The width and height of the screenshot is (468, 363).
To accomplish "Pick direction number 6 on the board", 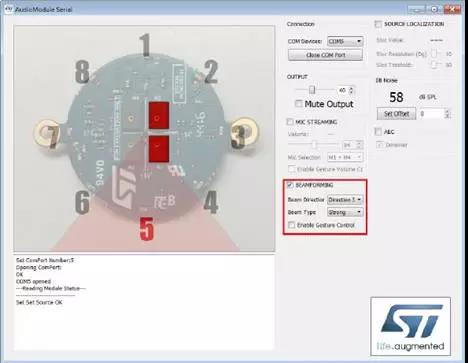I will (x=82, y=202).
